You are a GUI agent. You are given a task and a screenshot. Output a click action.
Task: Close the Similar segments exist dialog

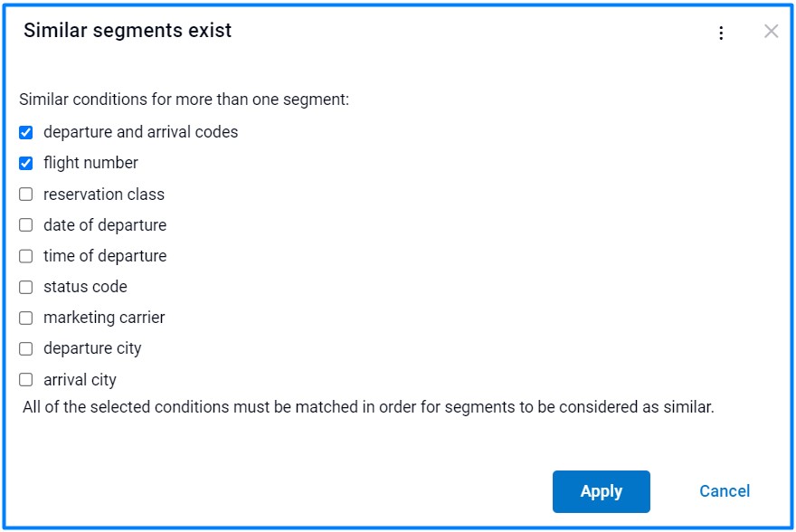point(771,32)
